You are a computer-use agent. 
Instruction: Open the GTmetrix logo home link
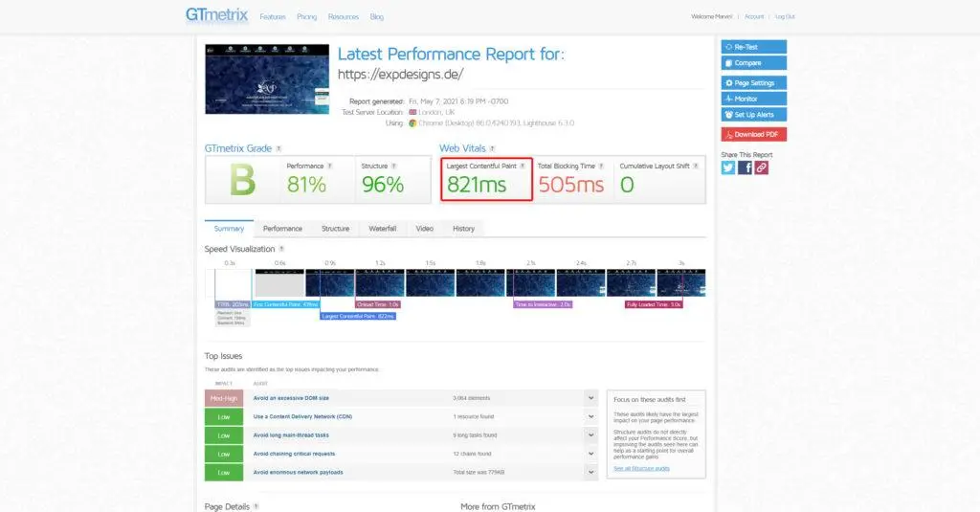(216, 15)
